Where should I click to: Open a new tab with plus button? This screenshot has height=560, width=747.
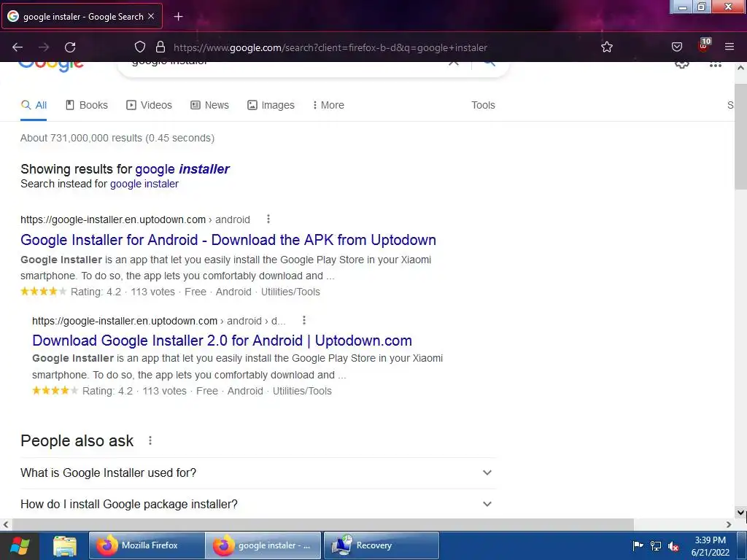178,17
